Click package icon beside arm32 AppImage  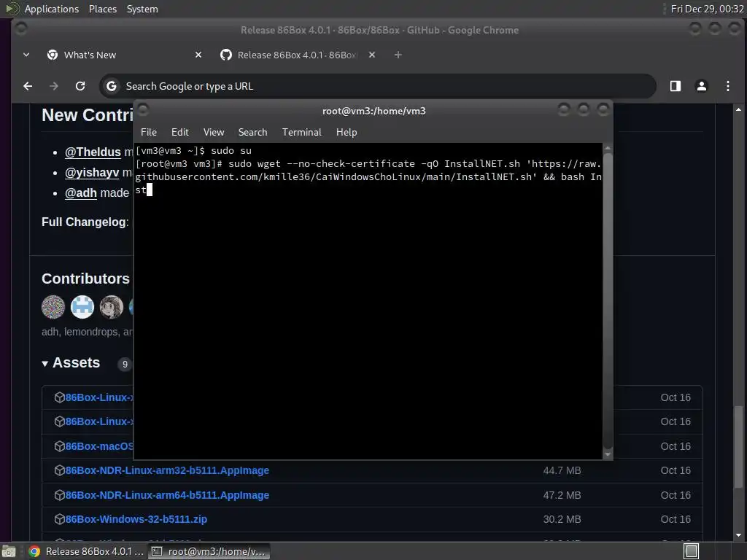pos(59,470)
